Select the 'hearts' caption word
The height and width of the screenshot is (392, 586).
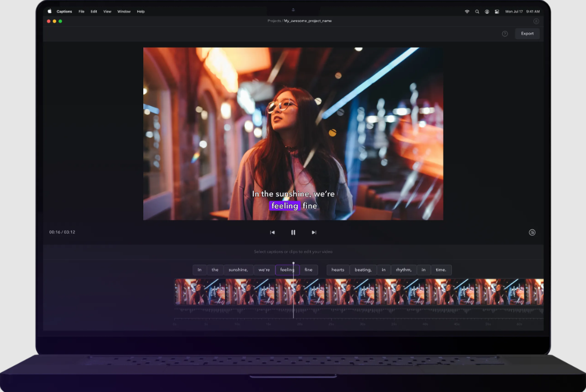click(x=338, y=270)
